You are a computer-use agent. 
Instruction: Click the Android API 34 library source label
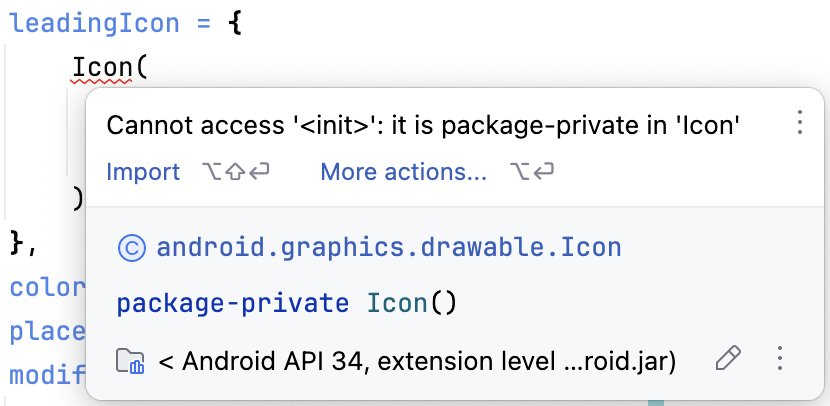tap(417, 362)
